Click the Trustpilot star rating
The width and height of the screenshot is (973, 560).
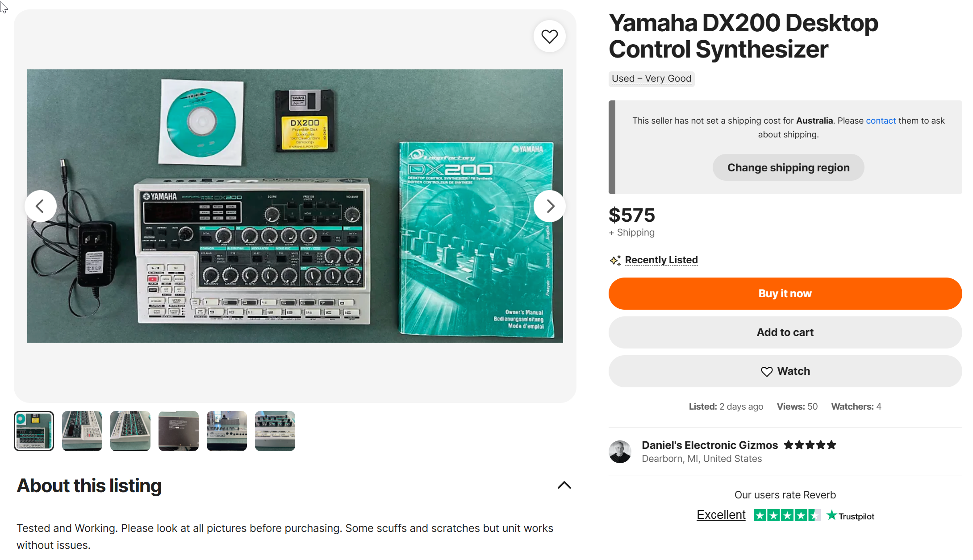(x=787, y=515)
